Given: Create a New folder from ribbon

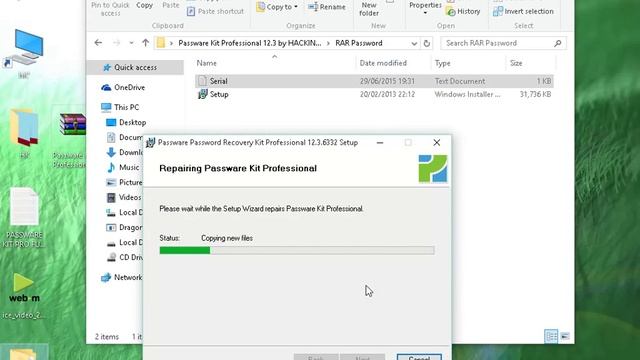Looking at the screenshot, I should tap(369, 9).
